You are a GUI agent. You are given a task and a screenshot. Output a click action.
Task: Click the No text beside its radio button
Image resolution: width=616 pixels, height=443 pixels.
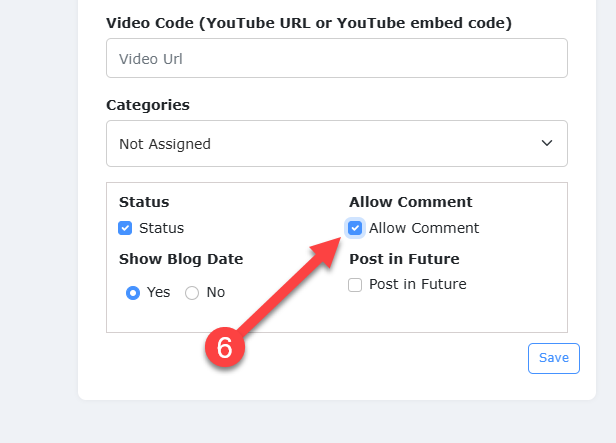coord(216,293)
